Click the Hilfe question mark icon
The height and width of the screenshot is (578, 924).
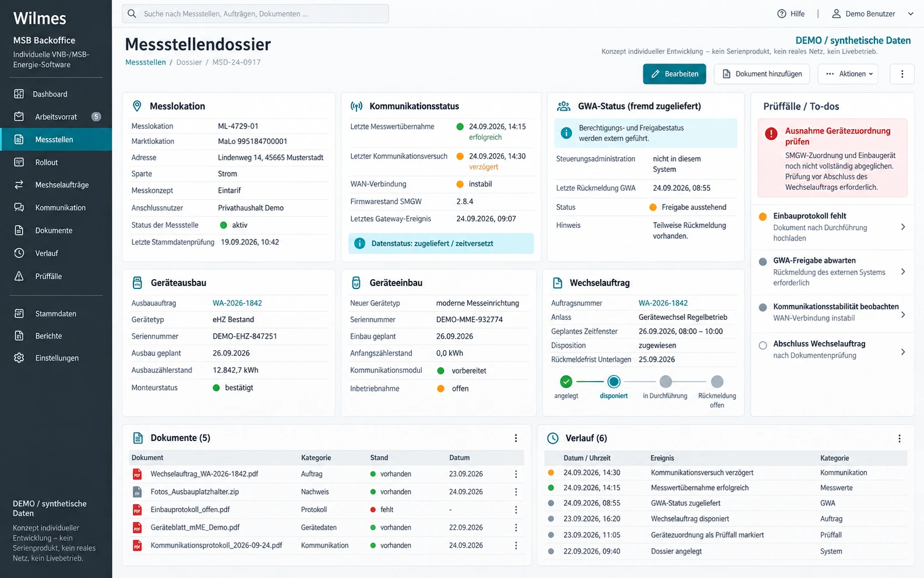click(782, 14)
